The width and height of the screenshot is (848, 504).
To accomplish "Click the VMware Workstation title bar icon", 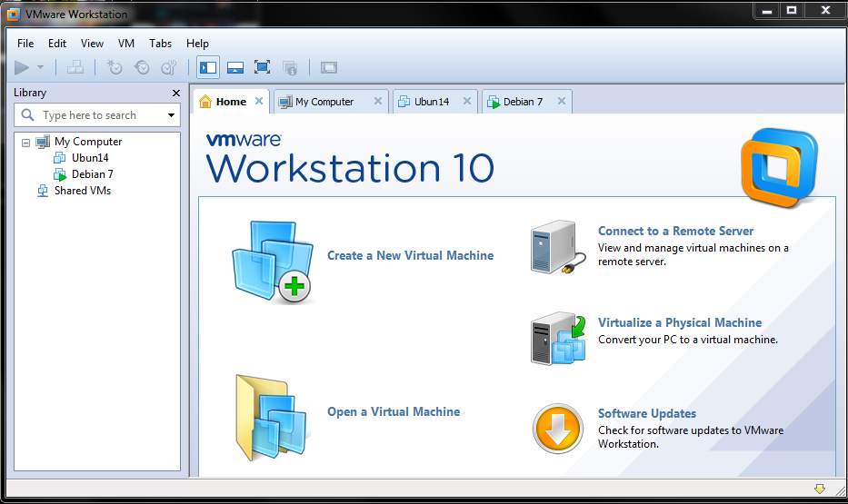I will [14, 14].
